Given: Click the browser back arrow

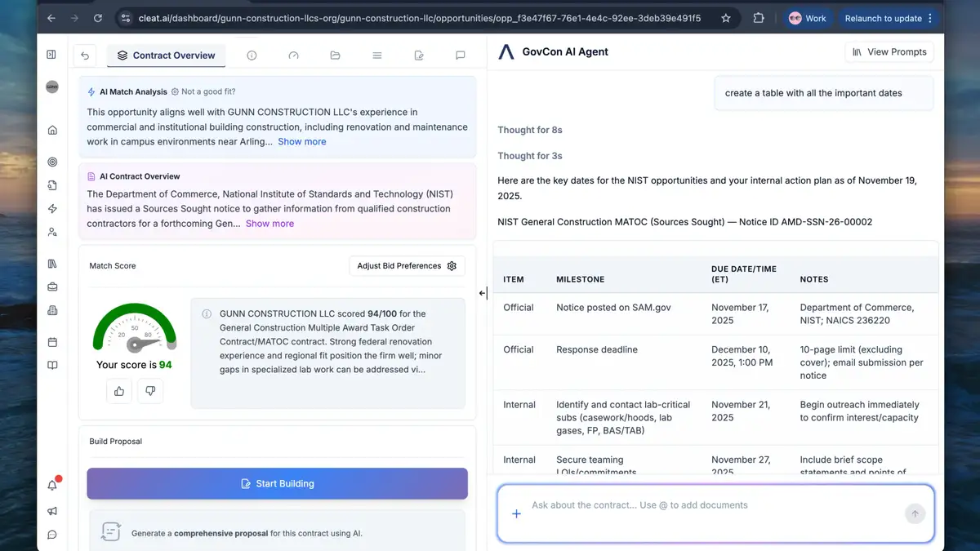Looking at the screenshot, I should pyautogui.click(x=51, y=18).
